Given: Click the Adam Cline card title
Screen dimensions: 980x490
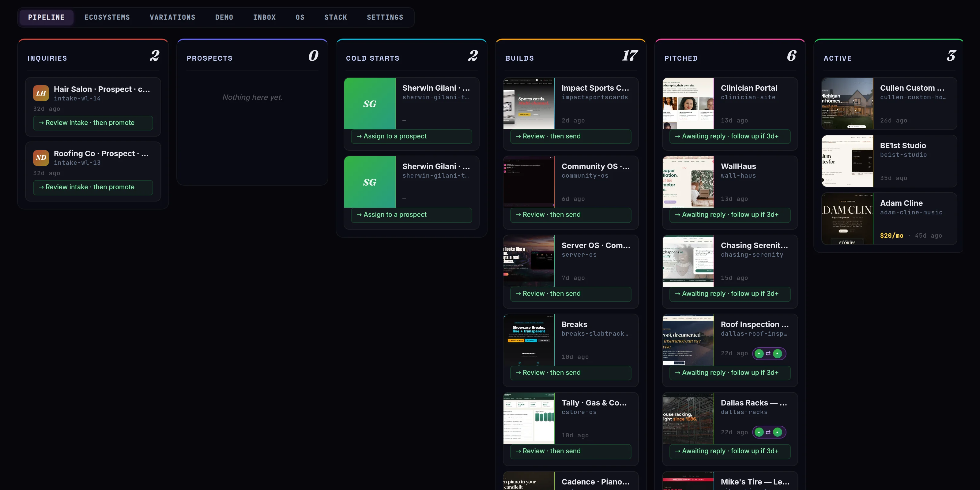Looking at the screenshot, I should click(x=901, y=203).
